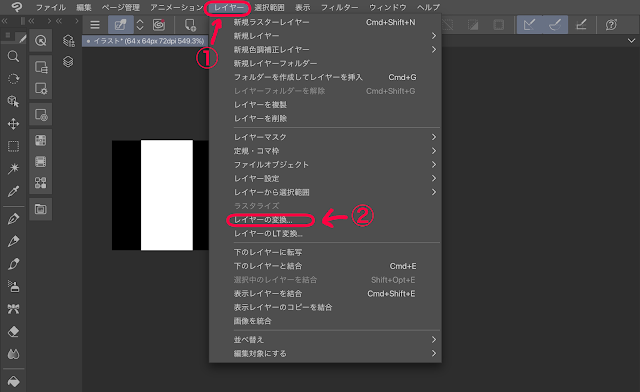Click the CLIP STUDIO spiral launch icon
The height and width of the screenshot is (392, 640).
(159, 25)
